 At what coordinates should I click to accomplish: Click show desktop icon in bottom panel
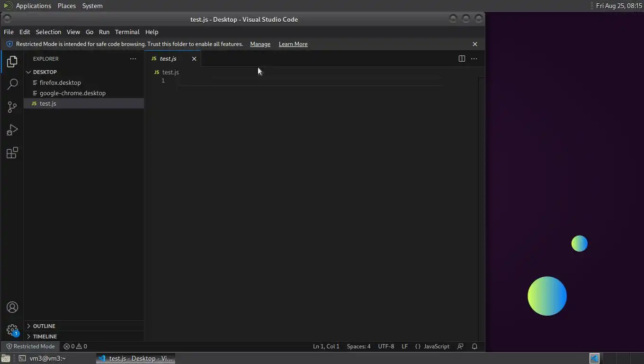[6, 358]
